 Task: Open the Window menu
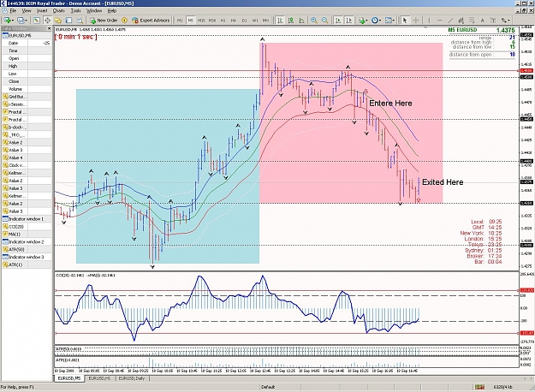(94, 10)
